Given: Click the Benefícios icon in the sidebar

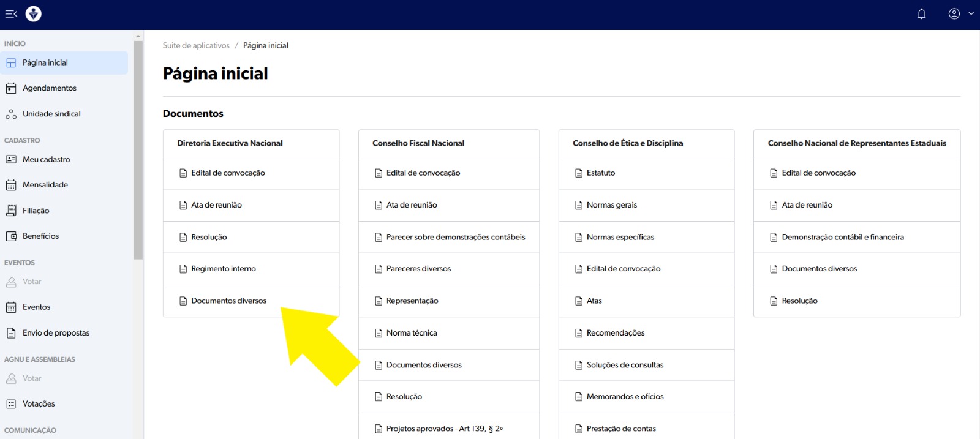Looking at the screenshot, I should tap(11, 236).
